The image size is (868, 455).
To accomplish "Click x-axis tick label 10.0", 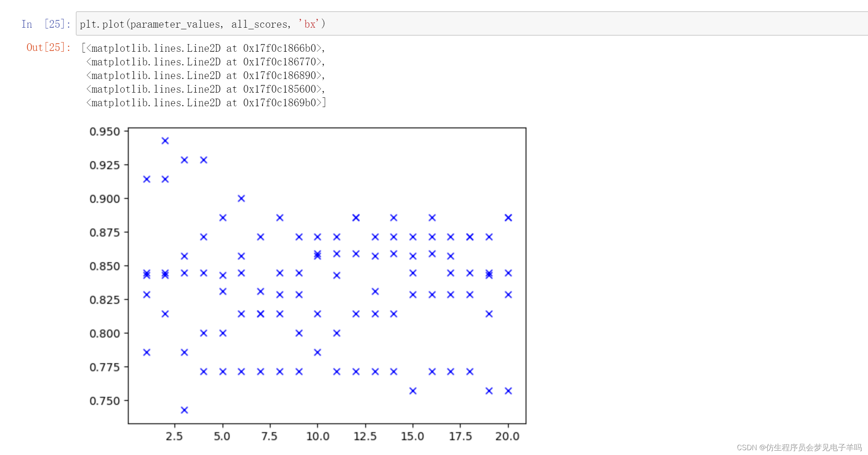I will 318,436.
